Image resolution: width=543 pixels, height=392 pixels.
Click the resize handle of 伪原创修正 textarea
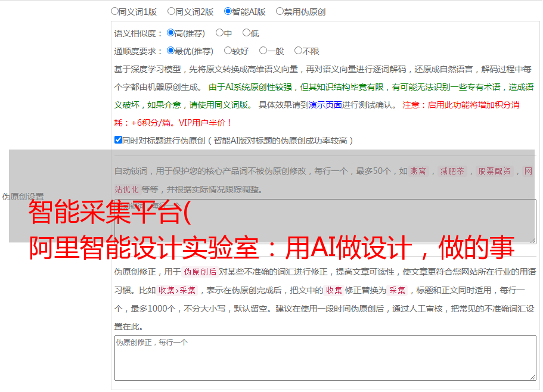tap(532, 376)
